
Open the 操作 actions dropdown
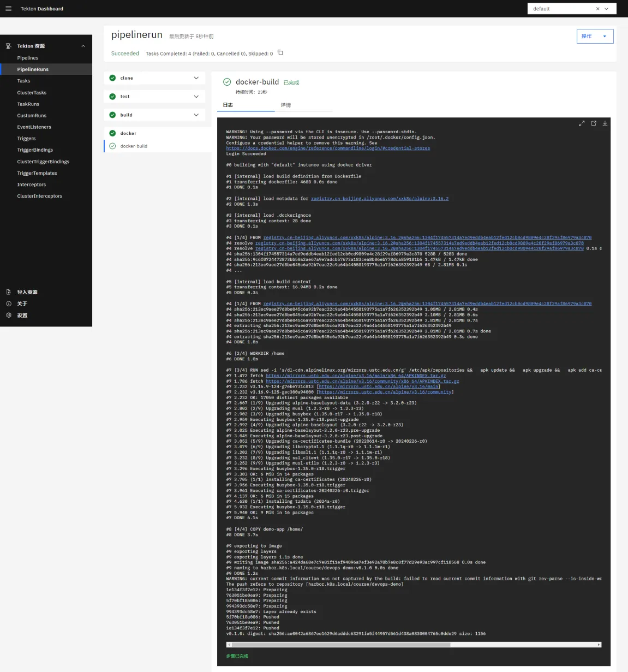coord(595,36)
